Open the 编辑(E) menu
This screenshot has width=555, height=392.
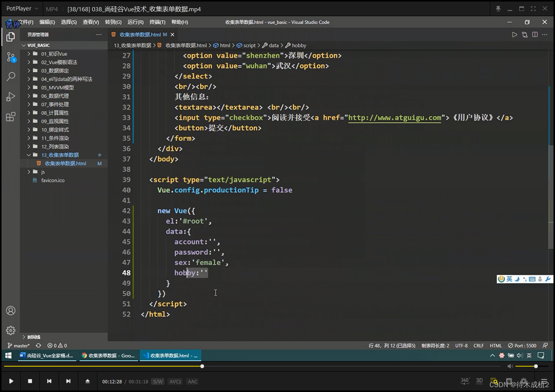tap(47, 22)
